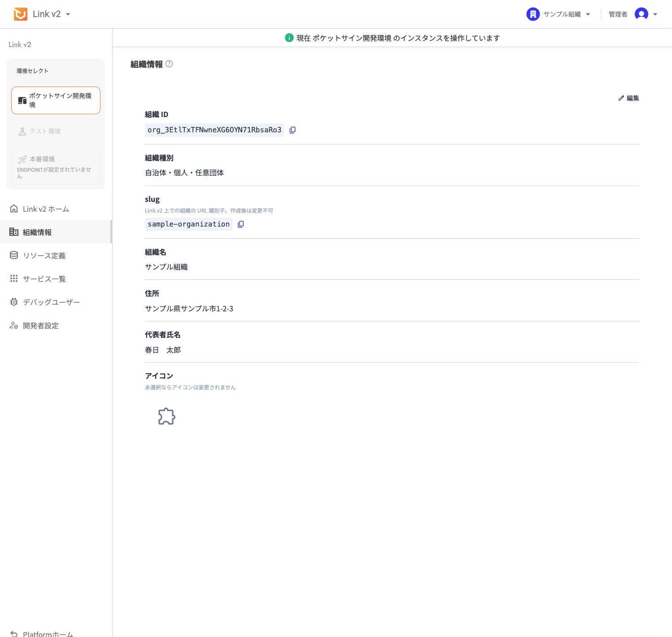Click 自治体・個人・任意団体 organization type text
This screenshot has height=637, width=672.
[x=184, y=173]
